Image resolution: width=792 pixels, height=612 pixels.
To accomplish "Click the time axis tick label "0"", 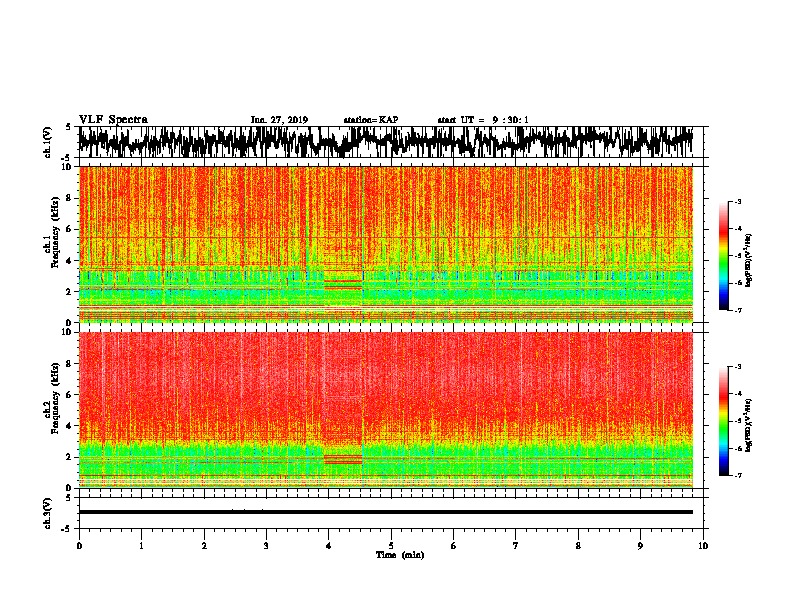I will pos(79,546).
